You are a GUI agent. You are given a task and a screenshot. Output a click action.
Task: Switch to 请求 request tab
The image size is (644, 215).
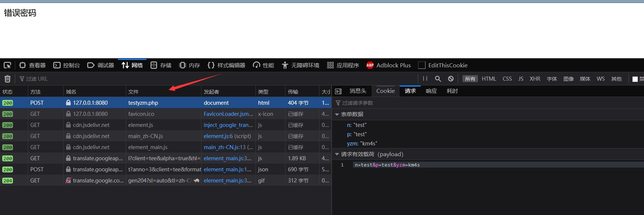click(x=410, y=91)
